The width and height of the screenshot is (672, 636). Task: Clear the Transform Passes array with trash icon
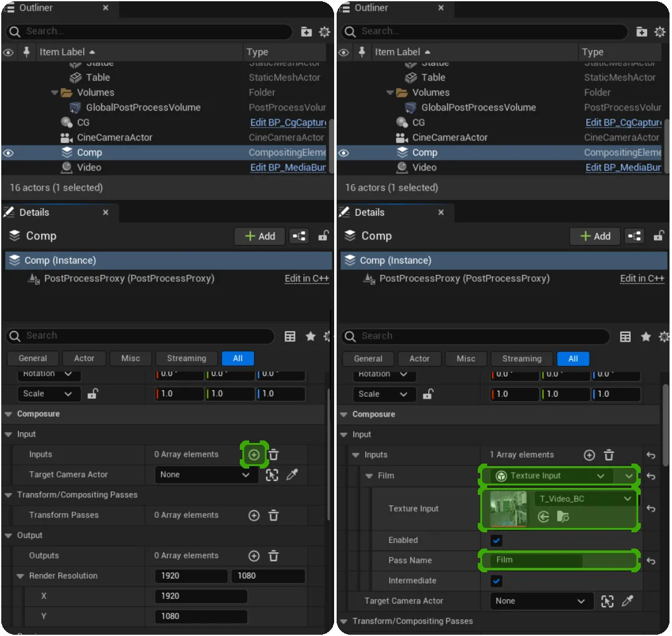(274, 515)
